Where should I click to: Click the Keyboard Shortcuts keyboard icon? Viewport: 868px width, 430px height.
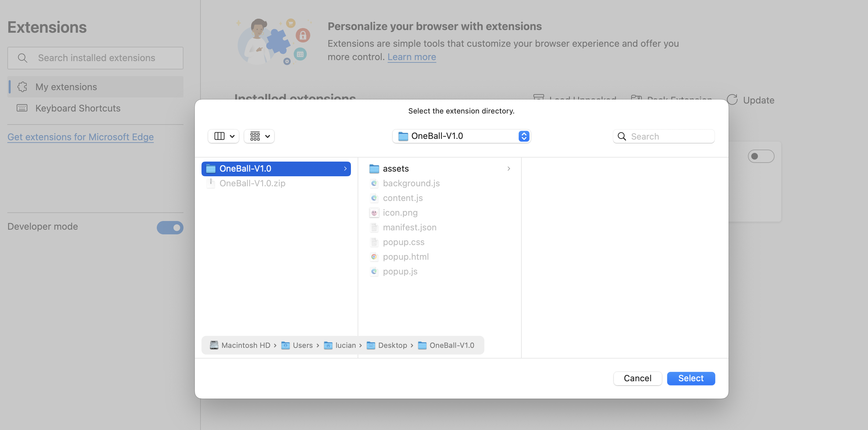[22, 108]
